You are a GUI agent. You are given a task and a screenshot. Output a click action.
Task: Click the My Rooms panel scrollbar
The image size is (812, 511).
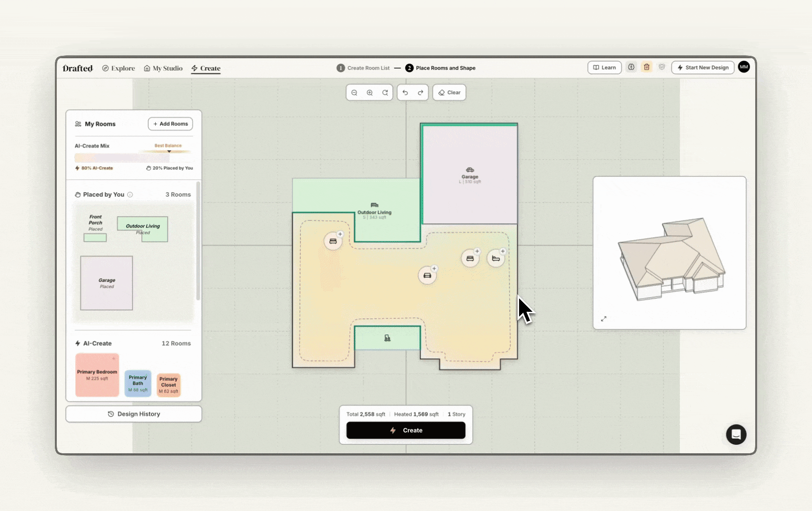[198, 241]
